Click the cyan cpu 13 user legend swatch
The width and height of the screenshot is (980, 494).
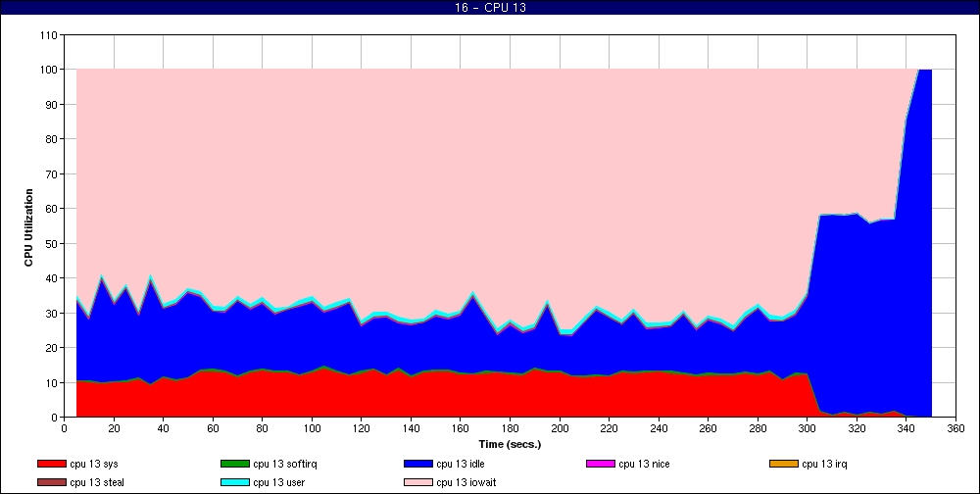[x=234, y=483]
